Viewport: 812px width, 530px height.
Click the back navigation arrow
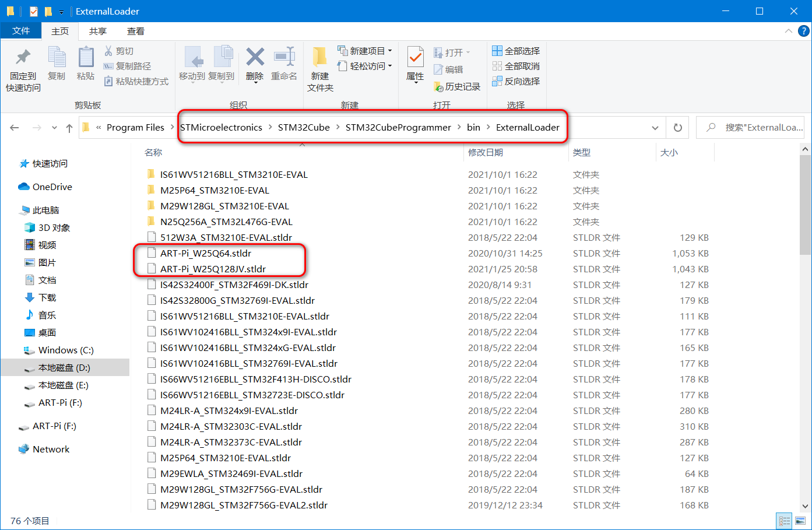click(14, 127)
